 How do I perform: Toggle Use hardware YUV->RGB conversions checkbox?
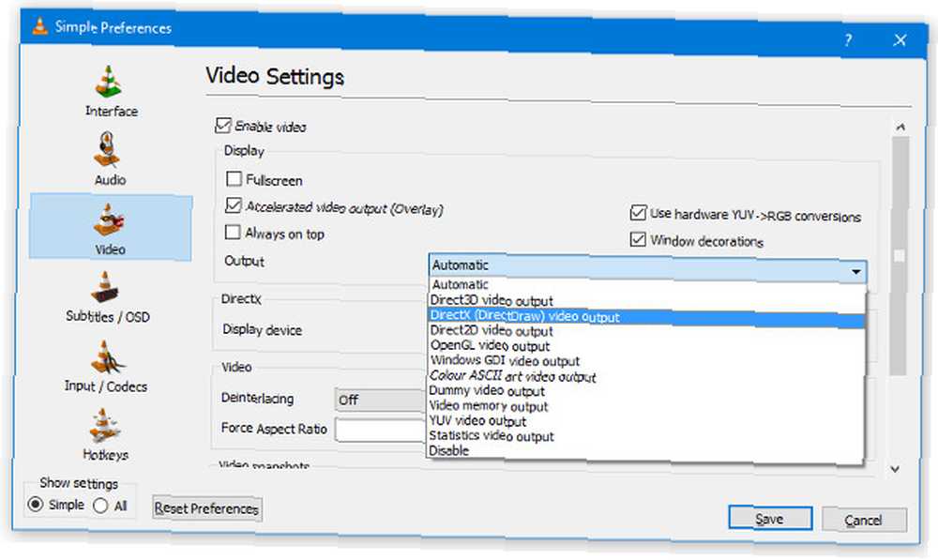click(638, 213)
